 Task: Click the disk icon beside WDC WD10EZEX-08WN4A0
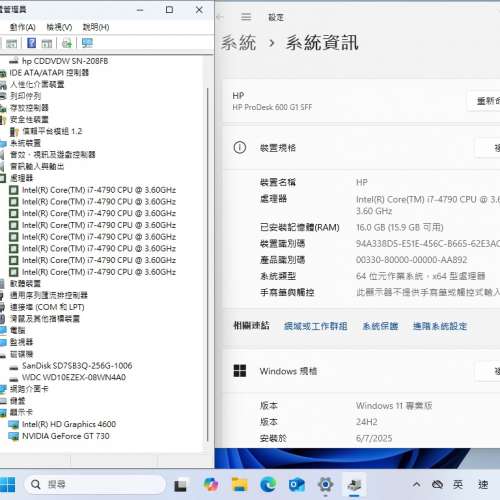pyautogui.click(x=14, y=379)
